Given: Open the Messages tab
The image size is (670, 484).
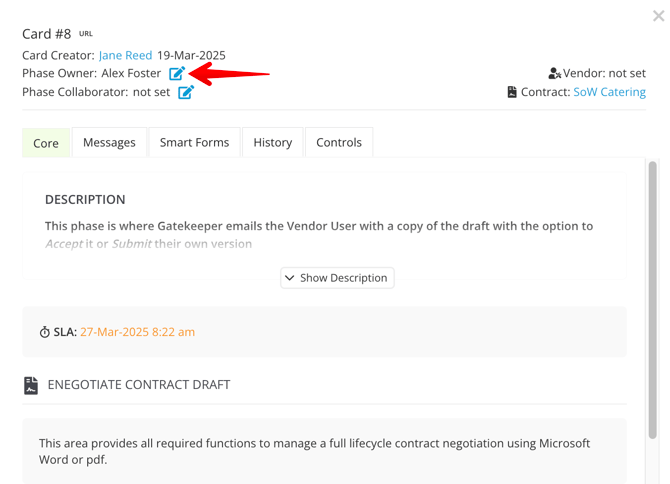Looking at the screenshot, I should click(109, 142).
